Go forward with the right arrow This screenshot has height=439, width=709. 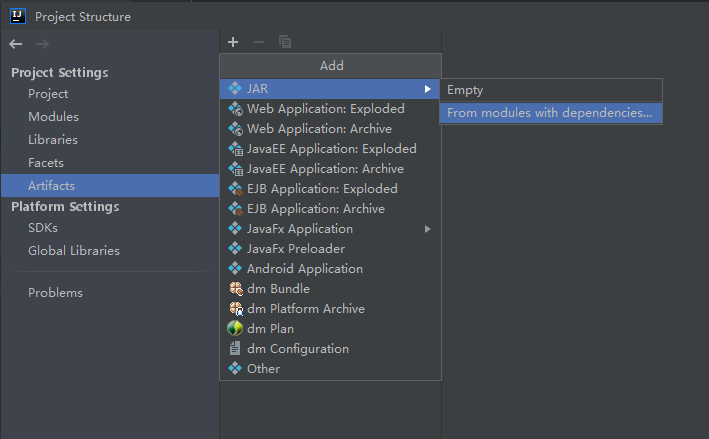coord(43,44)
